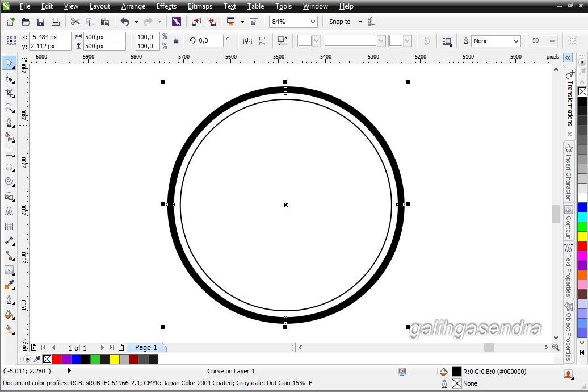Toggle the wrap text option
588x392 pixels.
[x=447, y=41]
